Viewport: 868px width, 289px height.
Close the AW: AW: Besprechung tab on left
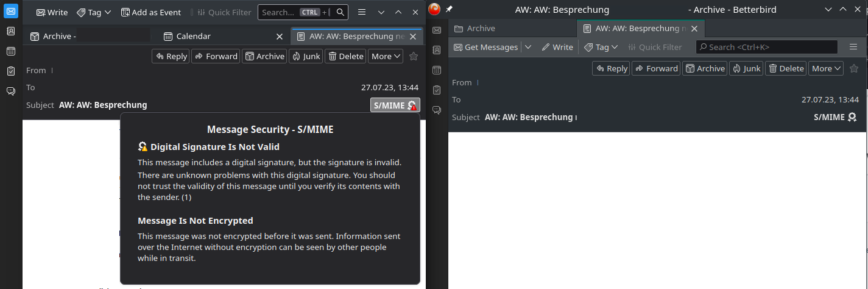tap(413, 37)
